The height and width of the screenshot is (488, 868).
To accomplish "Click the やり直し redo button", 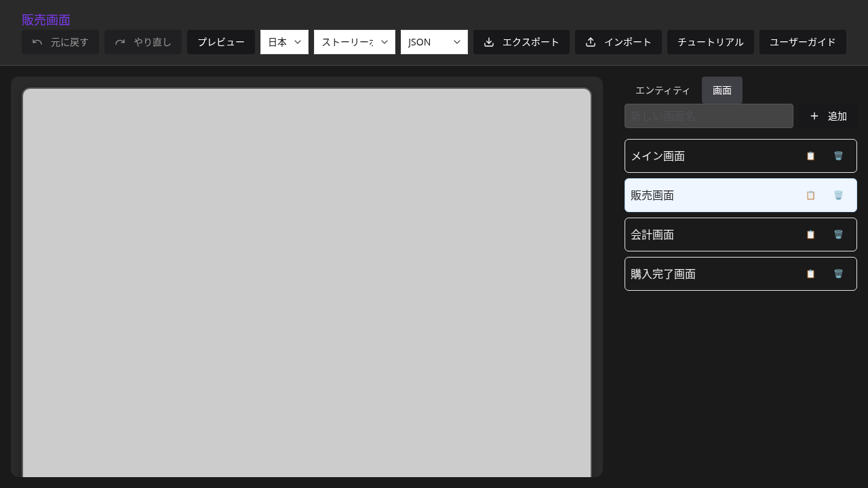I will tap(143, 42).
